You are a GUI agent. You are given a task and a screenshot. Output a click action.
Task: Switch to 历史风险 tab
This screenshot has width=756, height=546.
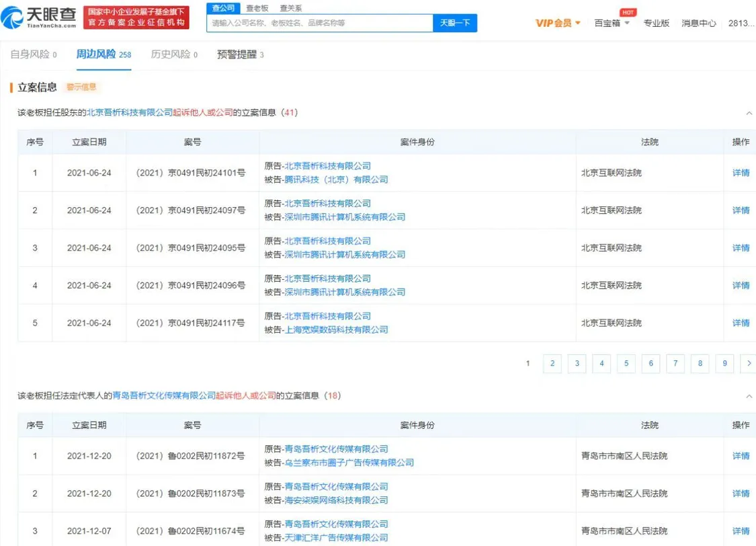point(174,54)
